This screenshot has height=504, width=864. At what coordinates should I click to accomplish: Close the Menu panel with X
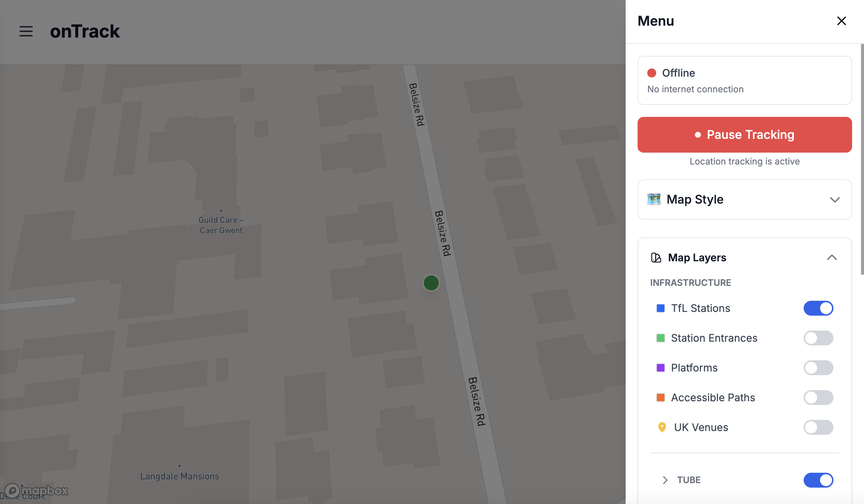point(841,21)
